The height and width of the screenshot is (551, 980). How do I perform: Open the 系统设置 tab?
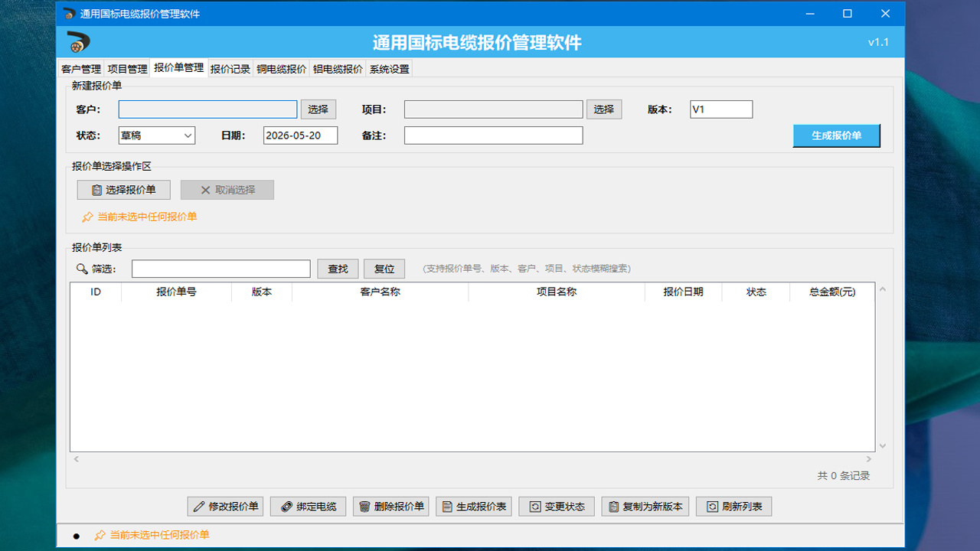pos(389,69)
